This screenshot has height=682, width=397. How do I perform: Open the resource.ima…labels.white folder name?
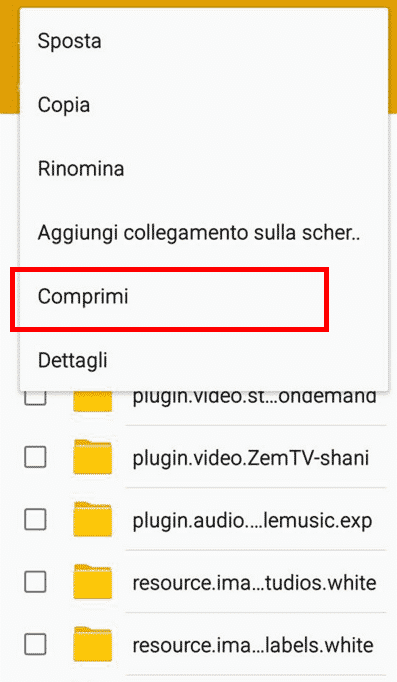(x=253, y=645)
